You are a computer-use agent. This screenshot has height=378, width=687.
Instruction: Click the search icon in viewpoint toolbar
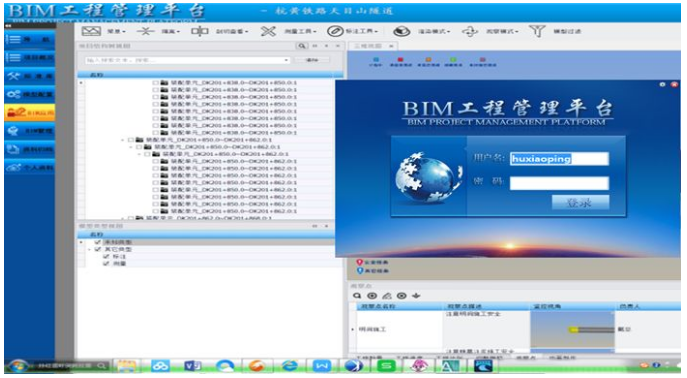pyautogui.click(x=357, y=296)
